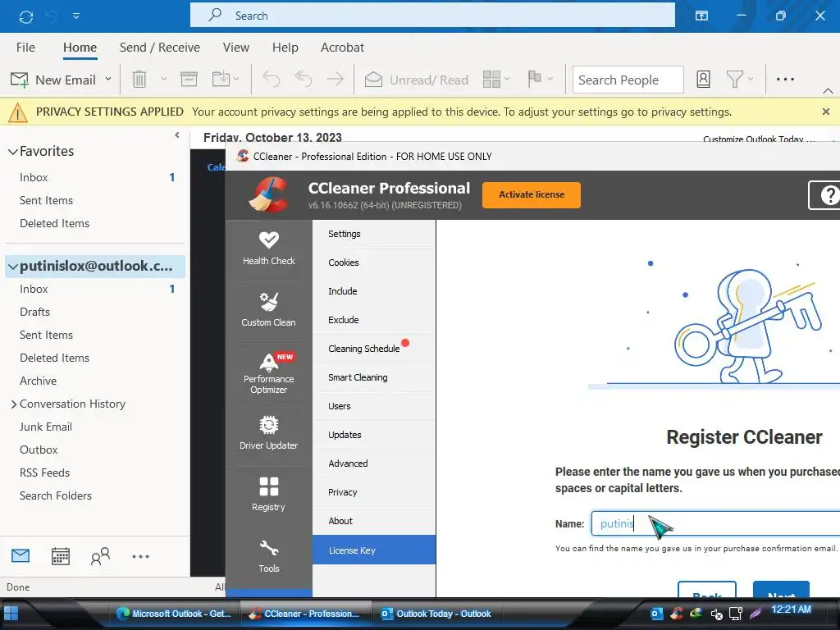Click the Search People field
Screen dimensions: 840x630
pyautogui.click(x=628, y=80)
